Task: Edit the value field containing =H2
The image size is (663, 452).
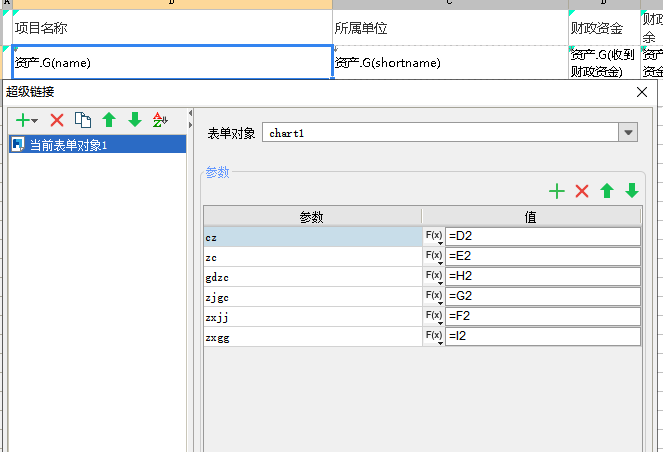Action: [543, 276]
